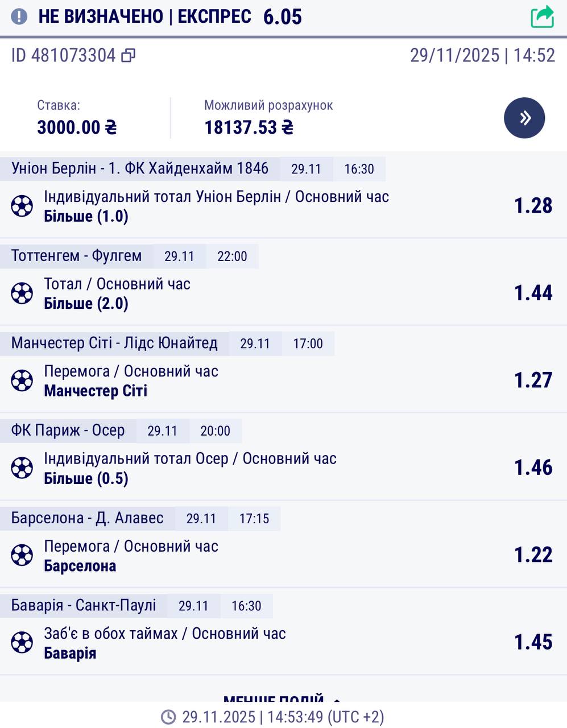The height and width of the screenshot is (728, 567).
Task: Open the Барселона - Д. Алавес match
Action: (88, 519)
